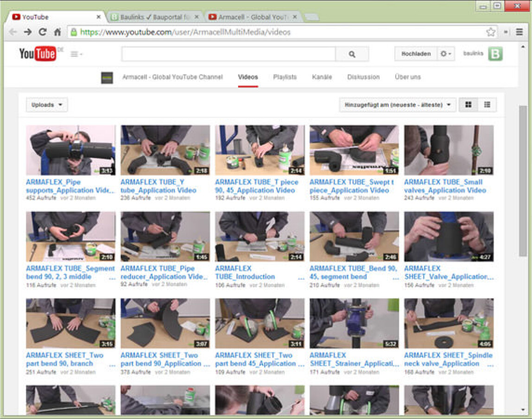The image size is (532, 419).
Task: Open the Hinzugefügt am sort dropdown
Action: (x=397, y=105)
